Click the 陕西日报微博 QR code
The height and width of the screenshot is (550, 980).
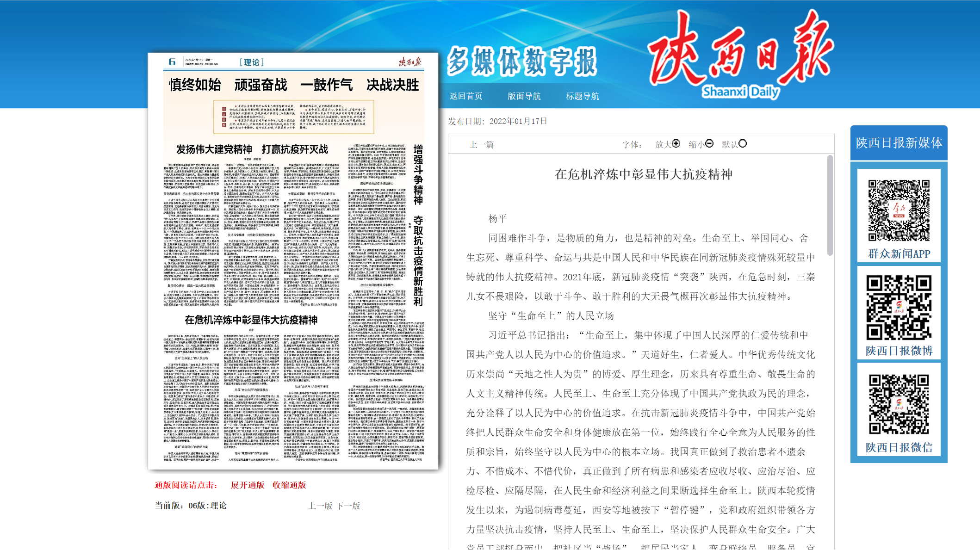pyautogui.click(x=899, y=308)
